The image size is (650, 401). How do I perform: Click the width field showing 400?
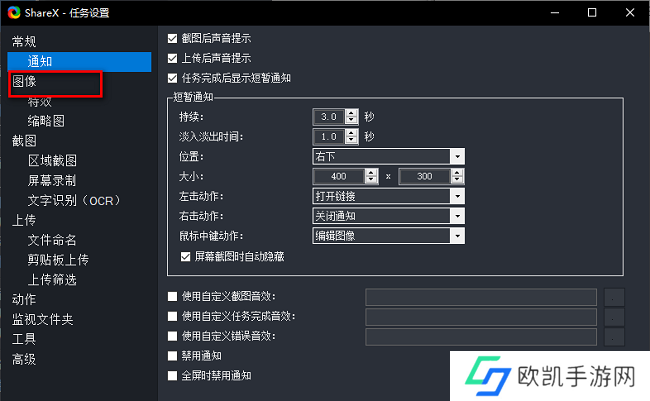point(339,176)
